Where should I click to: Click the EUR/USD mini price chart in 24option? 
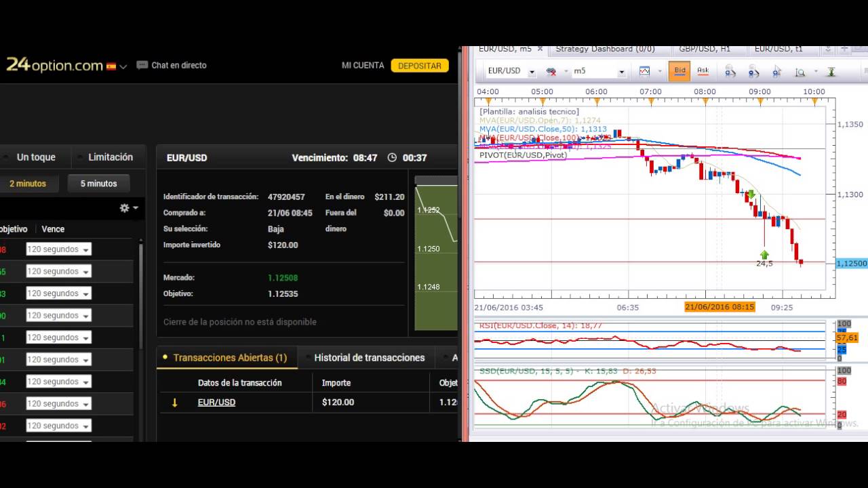(x=435, y=252)
